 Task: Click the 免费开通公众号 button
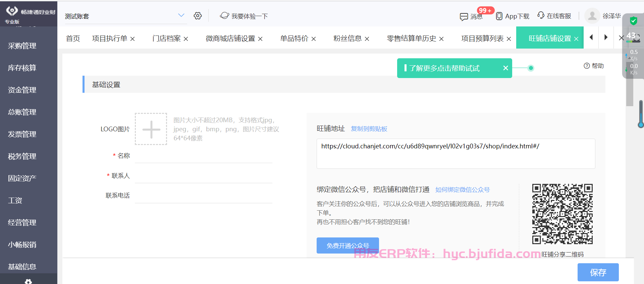(x=348, y=245)
